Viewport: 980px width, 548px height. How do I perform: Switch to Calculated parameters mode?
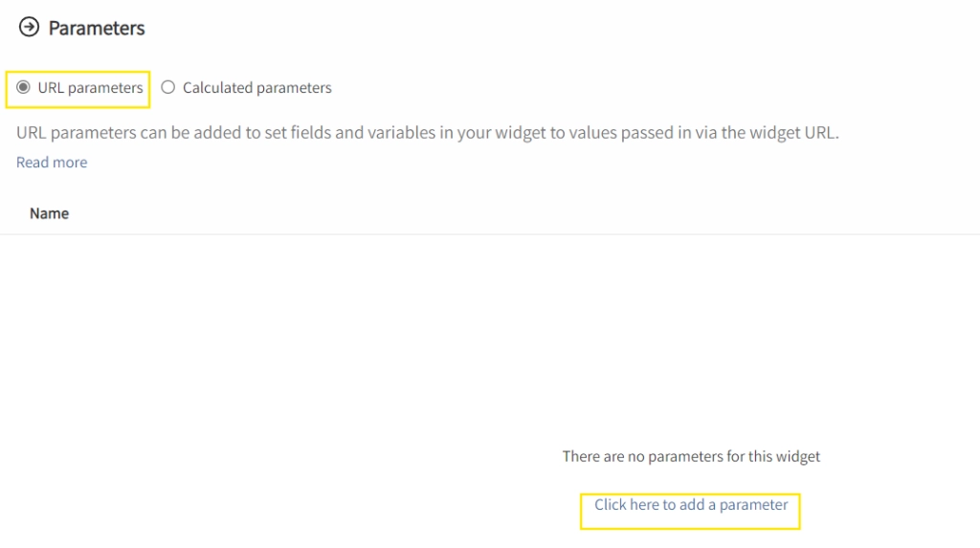[168, 87]
